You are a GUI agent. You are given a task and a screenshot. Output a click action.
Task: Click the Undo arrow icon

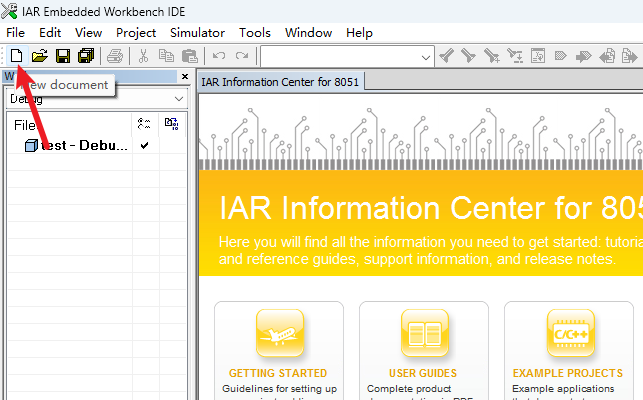(x=219, y=56)
